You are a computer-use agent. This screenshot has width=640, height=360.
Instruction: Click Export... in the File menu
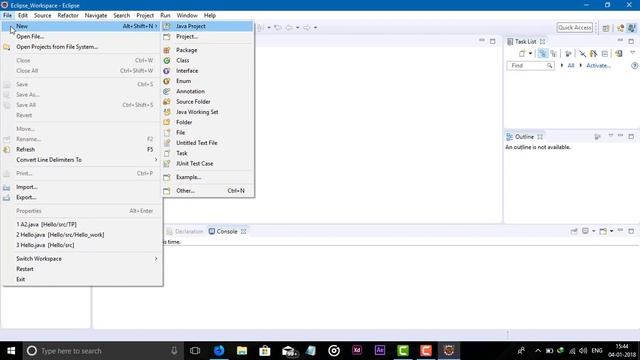[82, 198]
